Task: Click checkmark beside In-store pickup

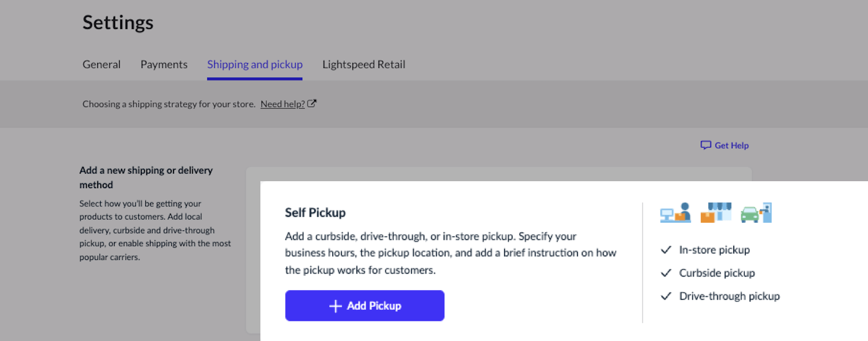Action: tap(666, 250)
